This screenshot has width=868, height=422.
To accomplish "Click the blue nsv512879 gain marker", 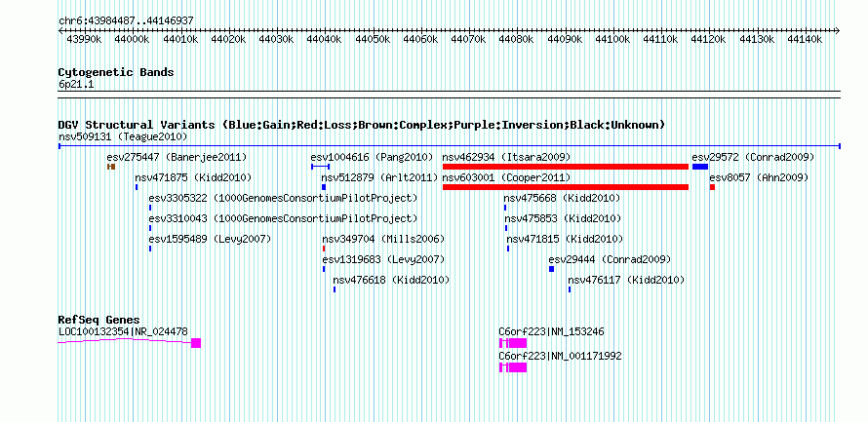I will point(324,187).
